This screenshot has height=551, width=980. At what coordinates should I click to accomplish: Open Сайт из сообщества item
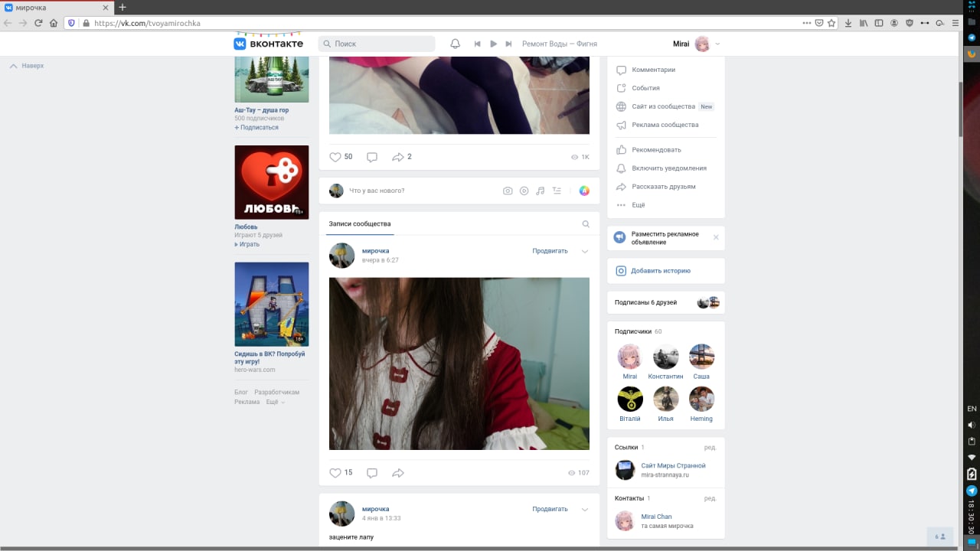point(665,106)
